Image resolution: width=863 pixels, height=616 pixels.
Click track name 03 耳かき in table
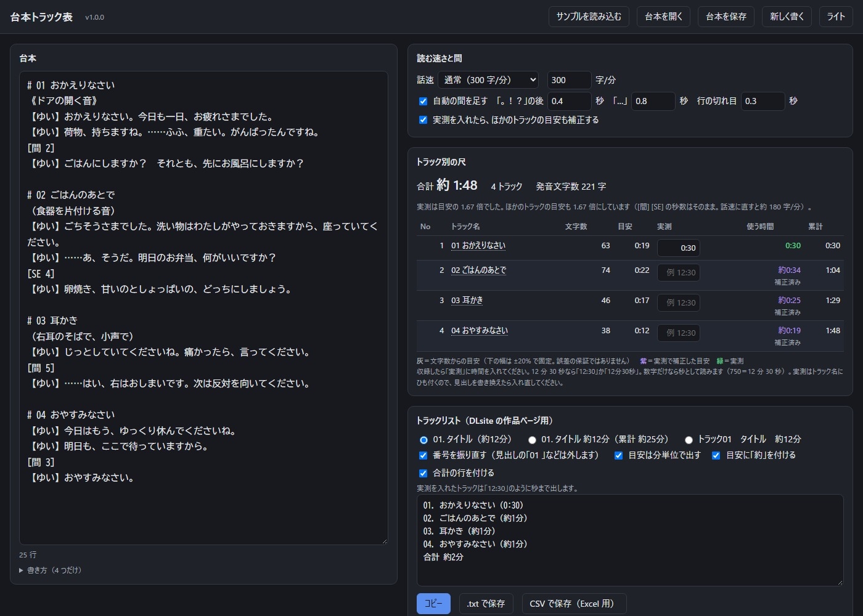467,301
